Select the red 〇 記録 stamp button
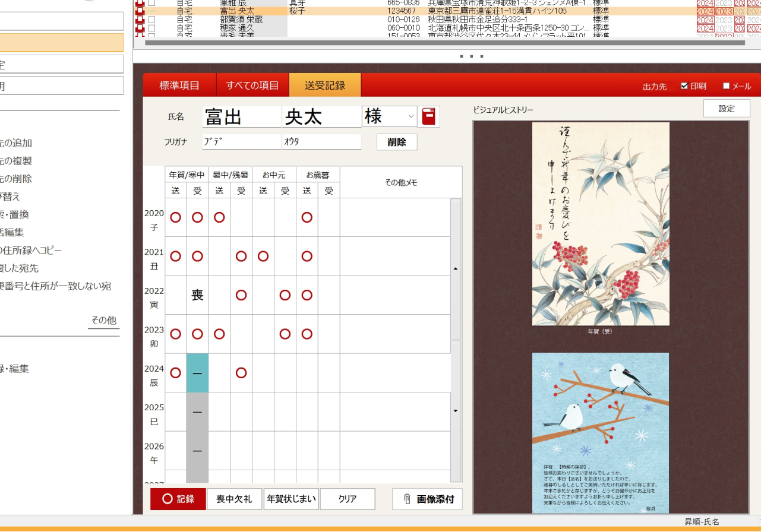The width and height of the screenshot is (761, 532). pos(178,499)
